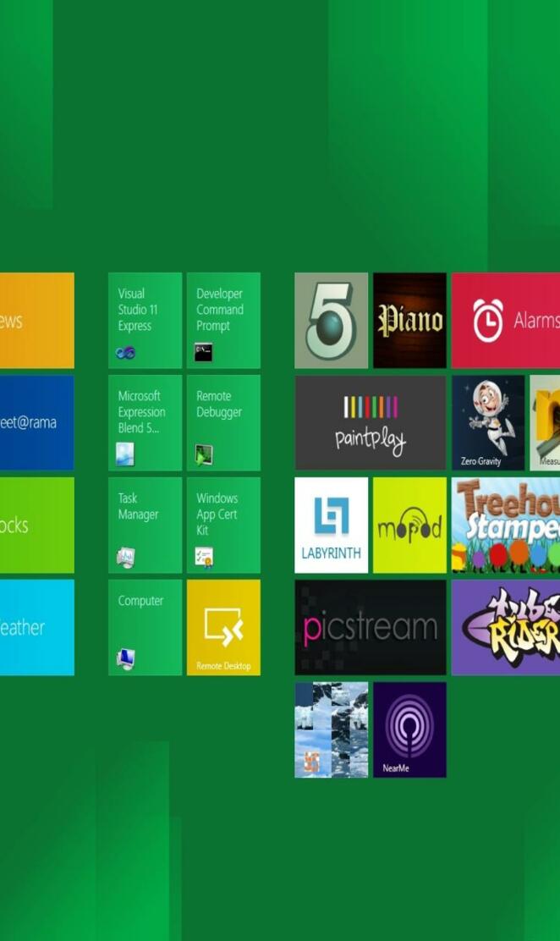Open the Task Manager tile
The image size is (560, 941).
tap(145, 526)
